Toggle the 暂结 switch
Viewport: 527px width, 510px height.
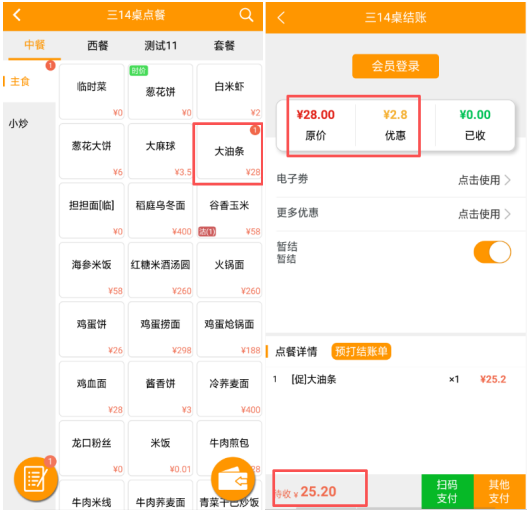tap(492, 252)
